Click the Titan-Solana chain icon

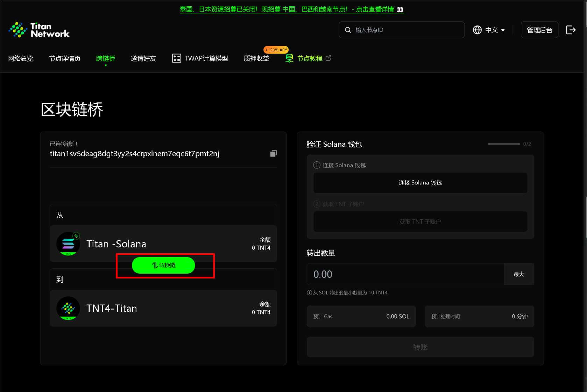(x=68, y=244)
